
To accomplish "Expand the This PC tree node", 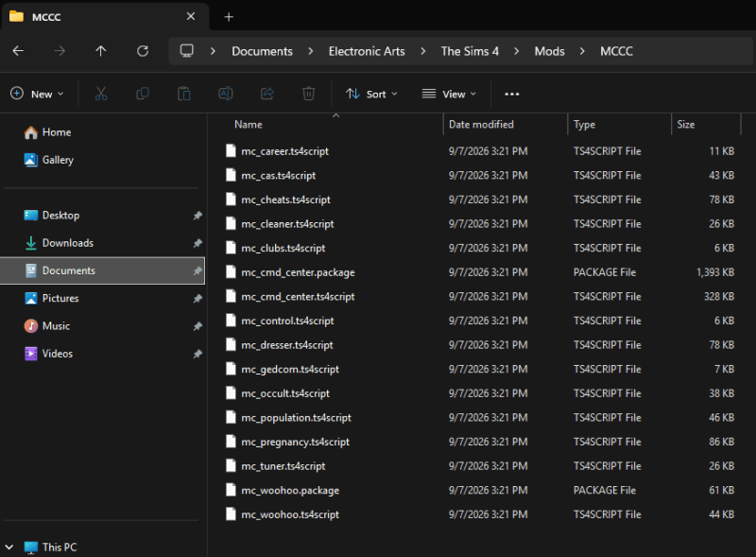I will (x=9, y=547).
